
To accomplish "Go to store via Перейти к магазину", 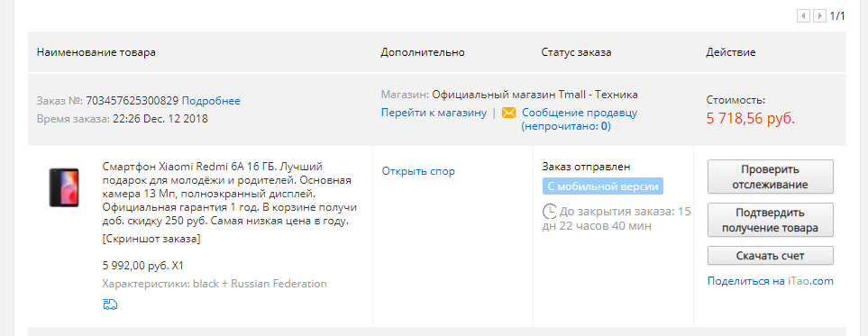I will (x=434, y=113).
